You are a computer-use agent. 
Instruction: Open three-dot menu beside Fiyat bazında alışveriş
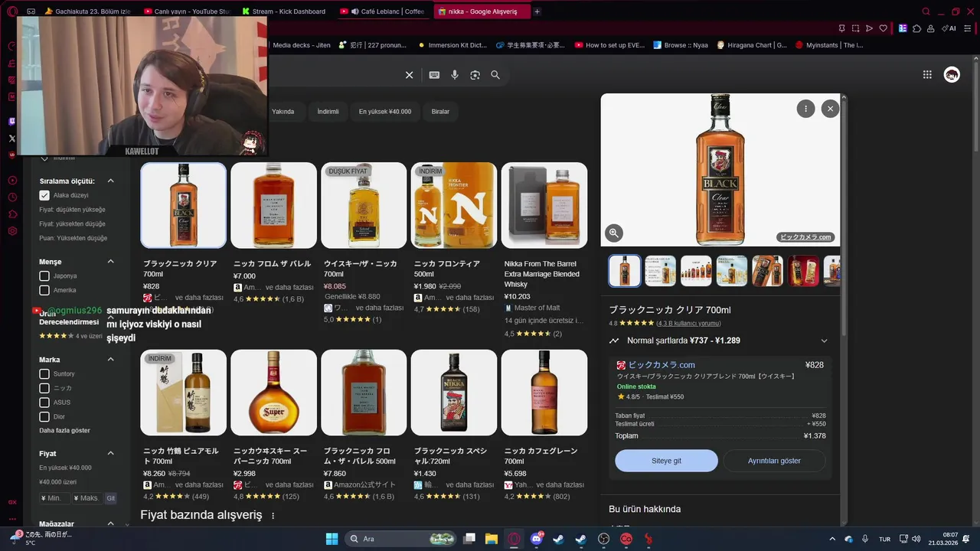point(273,516)
